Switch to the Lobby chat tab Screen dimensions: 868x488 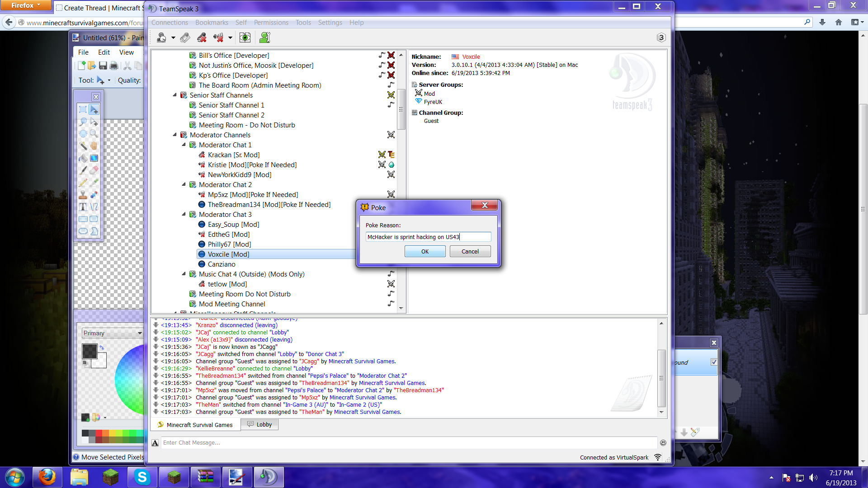(259, 424)
